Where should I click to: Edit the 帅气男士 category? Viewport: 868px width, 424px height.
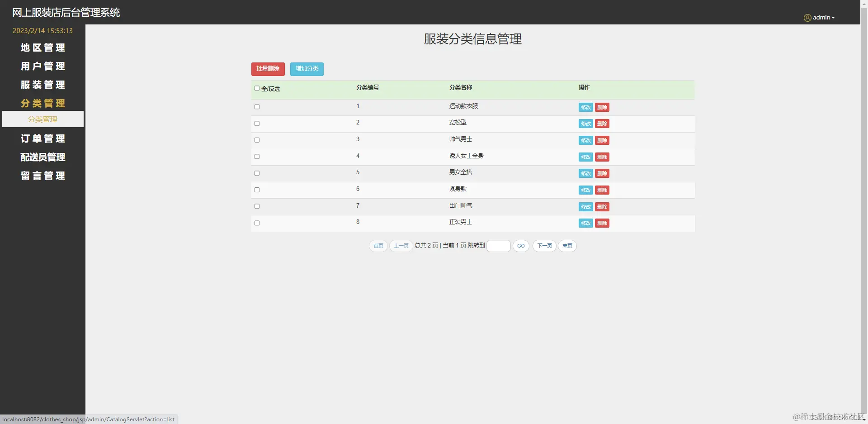(586, 140)
